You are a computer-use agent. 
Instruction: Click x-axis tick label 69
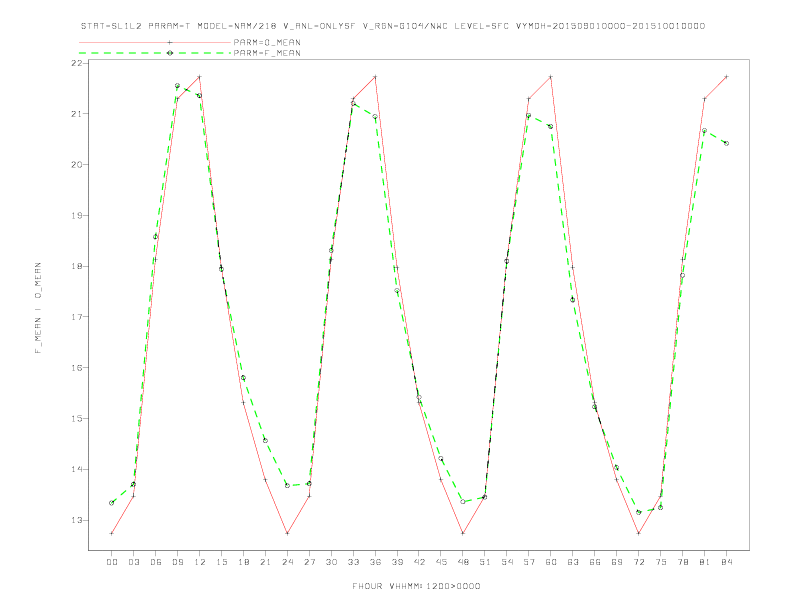617,562
